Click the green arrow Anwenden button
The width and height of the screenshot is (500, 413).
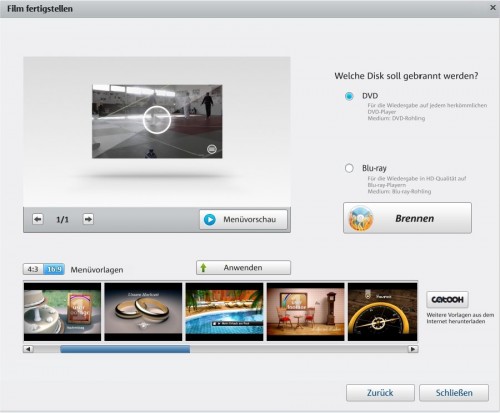point(243,268)
